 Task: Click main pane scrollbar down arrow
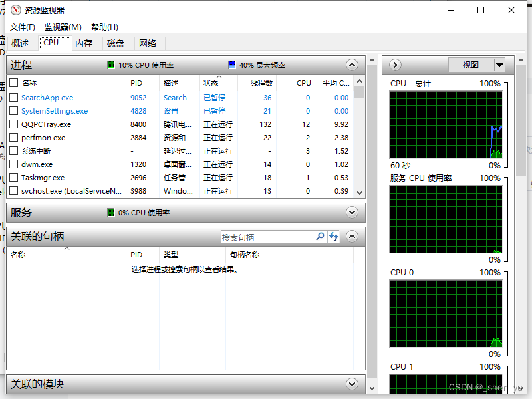pyautogui.click(x=372, y=388)
